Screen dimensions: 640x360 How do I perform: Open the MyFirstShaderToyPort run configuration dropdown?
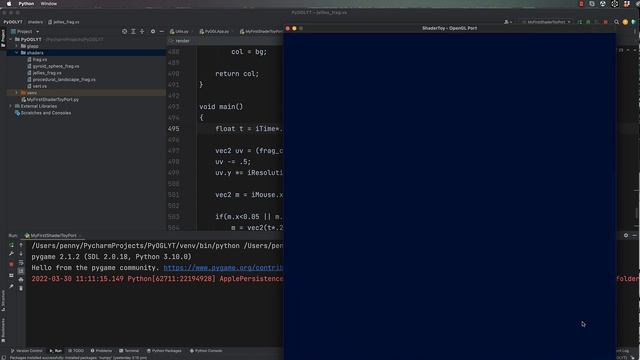546,22
